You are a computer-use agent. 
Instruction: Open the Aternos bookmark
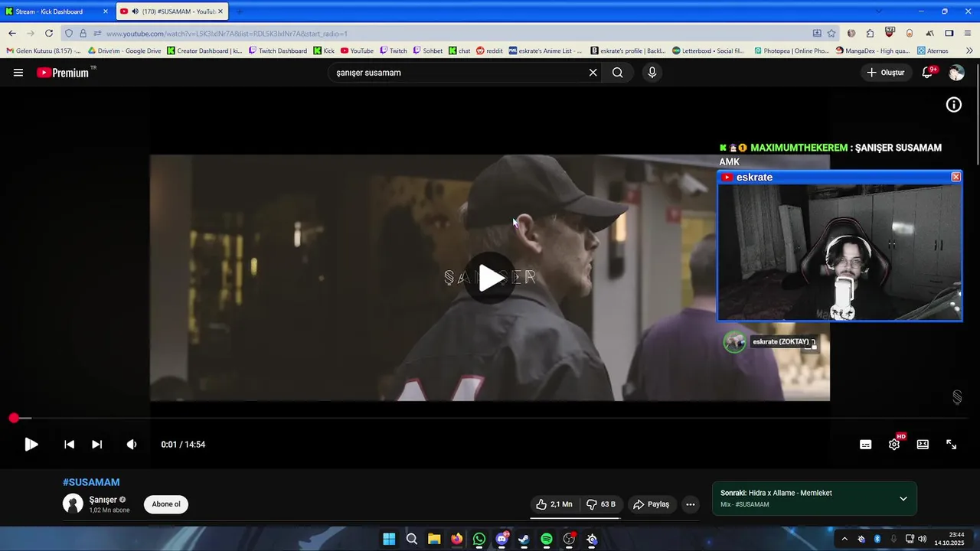tap(932, 51)
